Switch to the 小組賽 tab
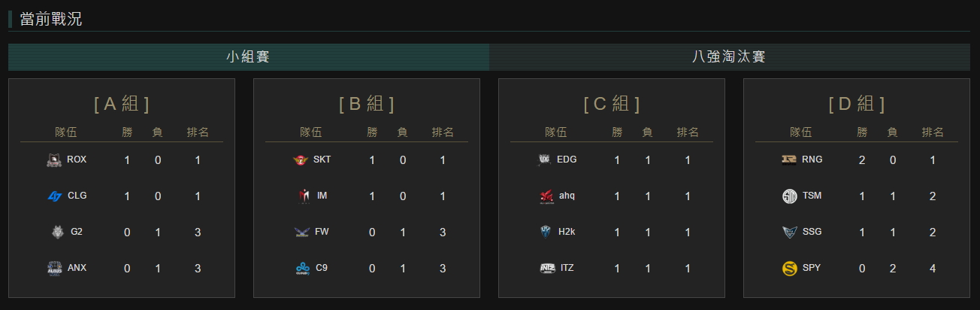Viewport: 980px width, 310px height. point(248,56)
